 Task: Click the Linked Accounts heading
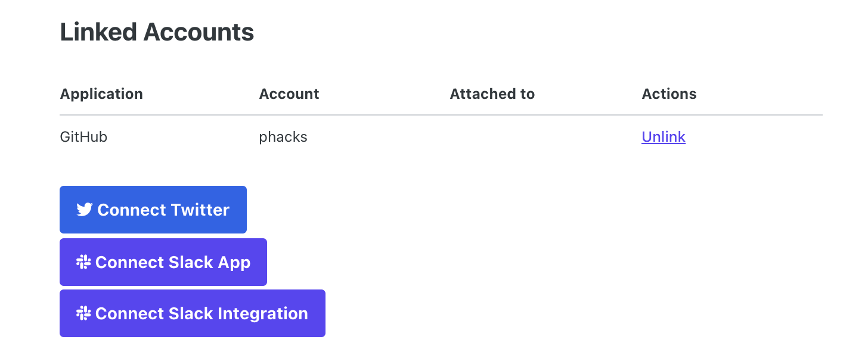click(x=157, y=32)
